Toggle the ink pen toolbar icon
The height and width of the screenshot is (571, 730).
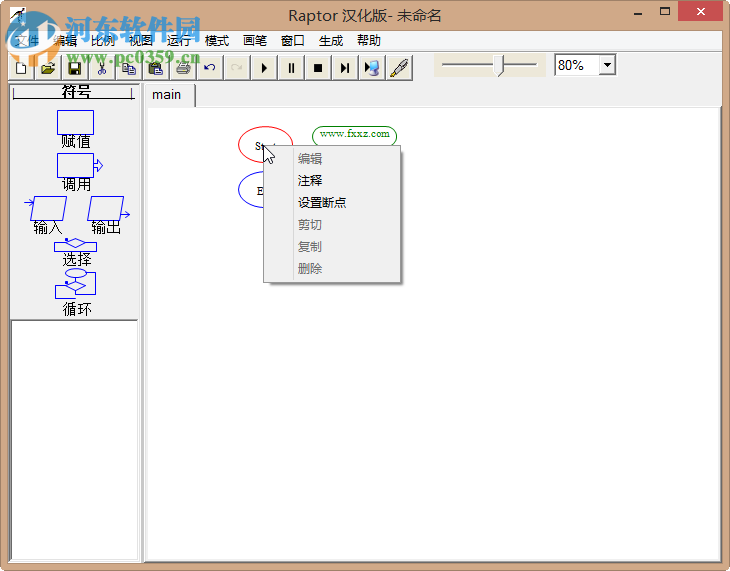pos(399,68)
